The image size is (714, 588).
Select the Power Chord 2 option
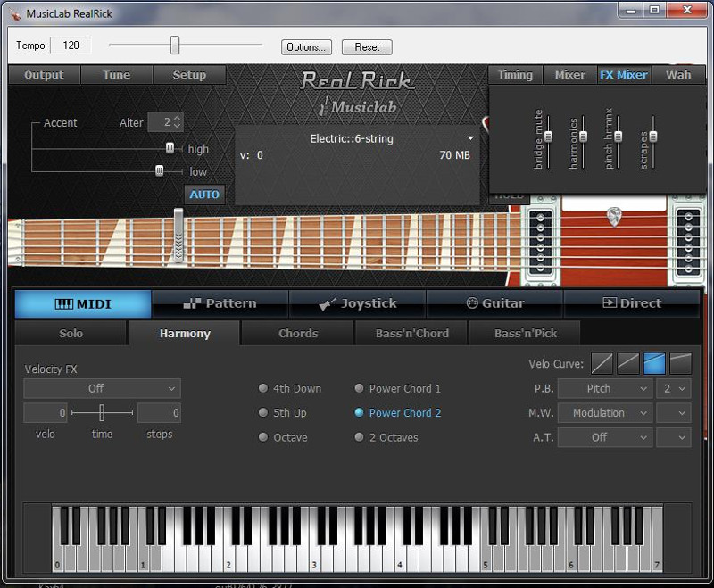(397, 413)
